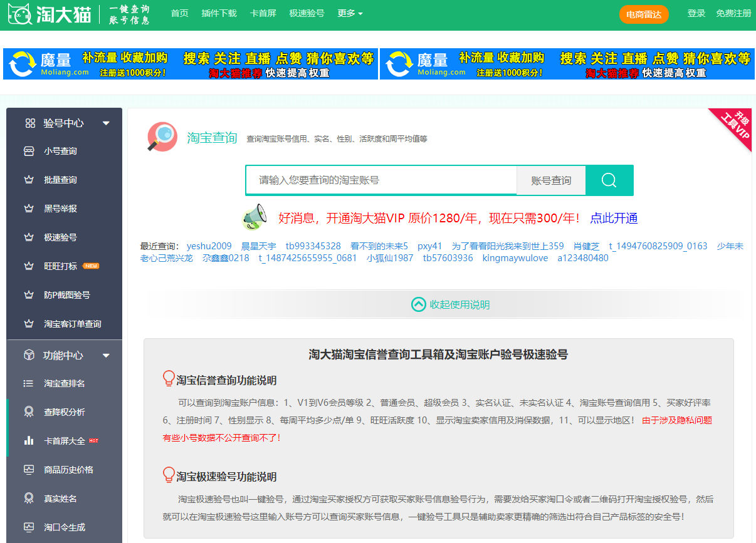Click recent query a123480480
This screenshot has height=543, width=756.
coord(583,258)
